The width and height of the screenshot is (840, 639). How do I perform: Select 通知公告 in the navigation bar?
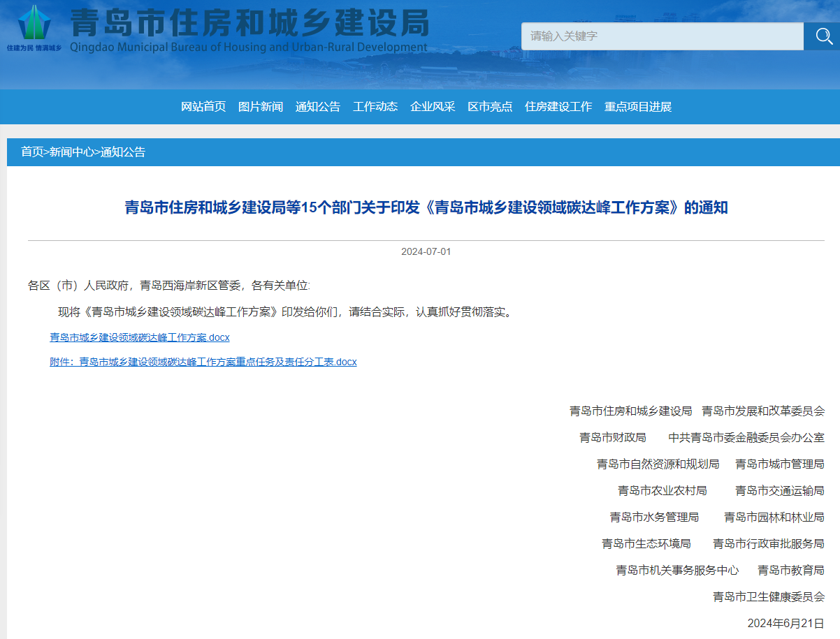point(318,107)
